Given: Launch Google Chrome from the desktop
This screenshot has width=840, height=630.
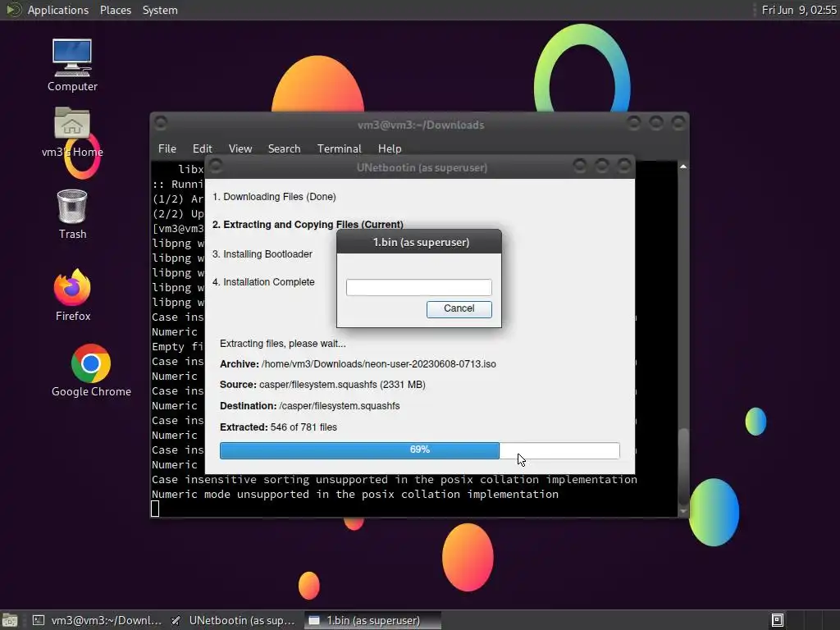Looking at the screenshot, I should (91, 371).
